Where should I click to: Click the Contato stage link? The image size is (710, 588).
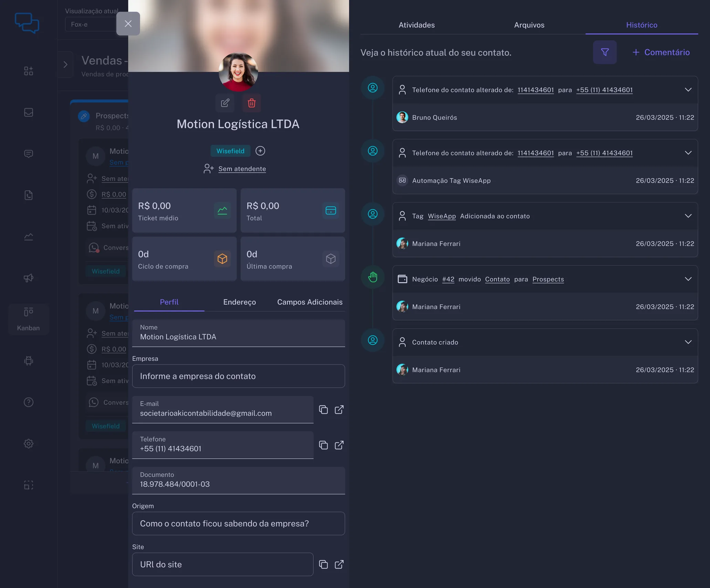tap(497, 279)
